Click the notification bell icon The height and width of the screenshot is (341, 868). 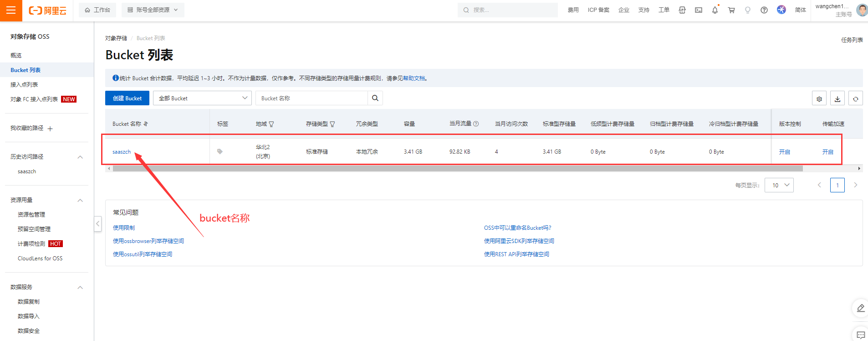click(x=715, y=10)
